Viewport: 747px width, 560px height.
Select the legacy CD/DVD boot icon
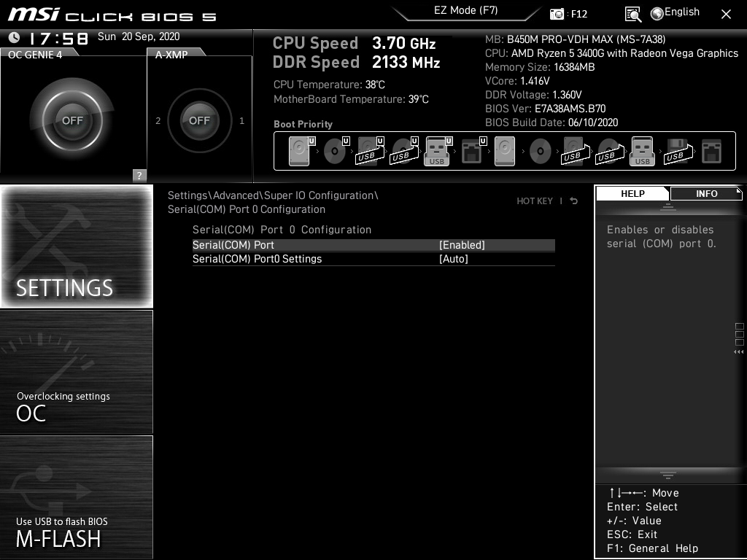pos(541,151)
